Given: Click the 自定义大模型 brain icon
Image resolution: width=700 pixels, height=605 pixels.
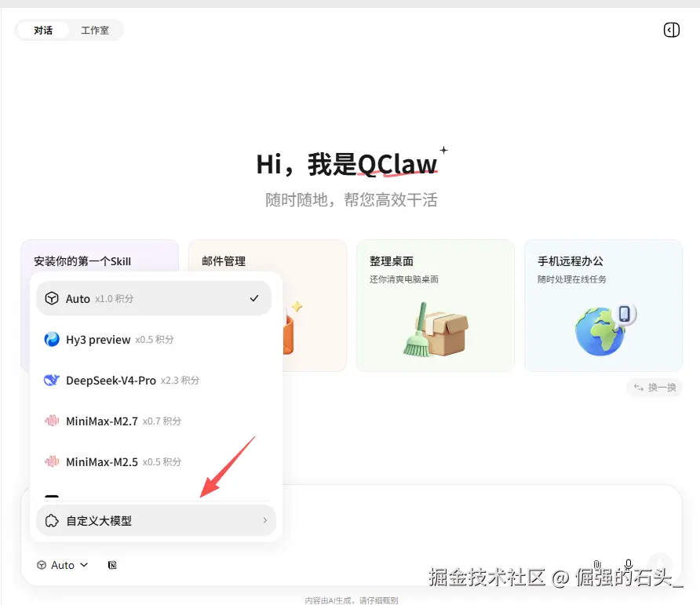Looking at the screenshot, I should pos(52,520).
